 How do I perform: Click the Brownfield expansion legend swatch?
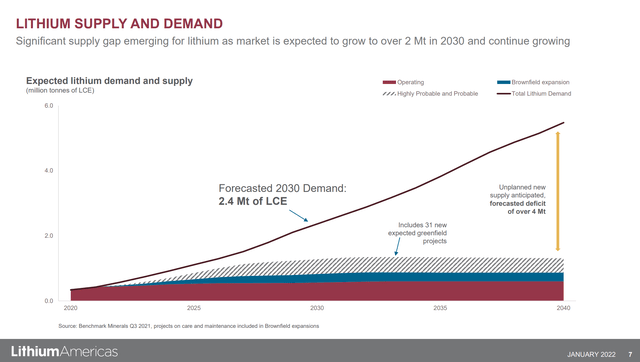click(x=504, y=82)
